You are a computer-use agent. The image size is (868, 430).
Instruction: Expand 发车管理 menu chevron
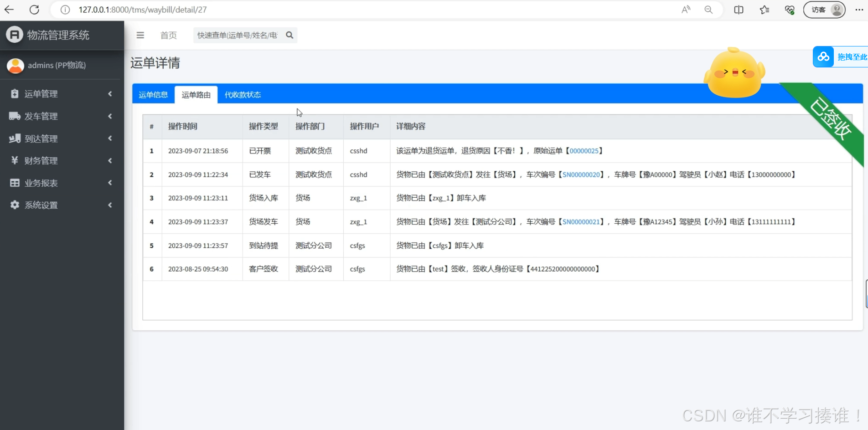[110, 116]
